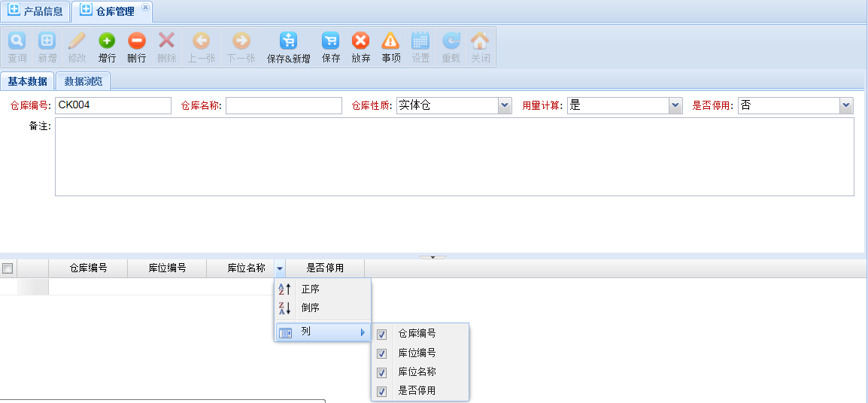This screenshot has height=403, width=868.
Task: Close the 仓库管理 tab
Action: click(x=145, y=7)
